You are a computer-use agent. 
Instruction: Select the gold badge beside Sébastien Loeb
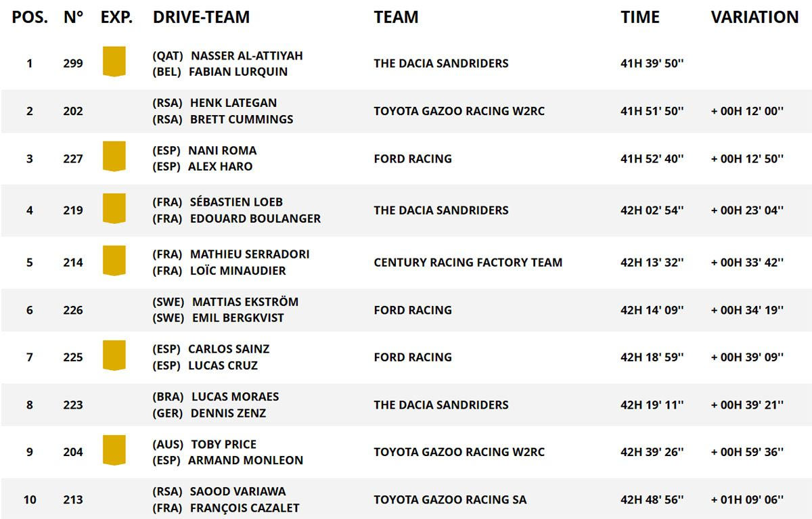tap(114, 208)
